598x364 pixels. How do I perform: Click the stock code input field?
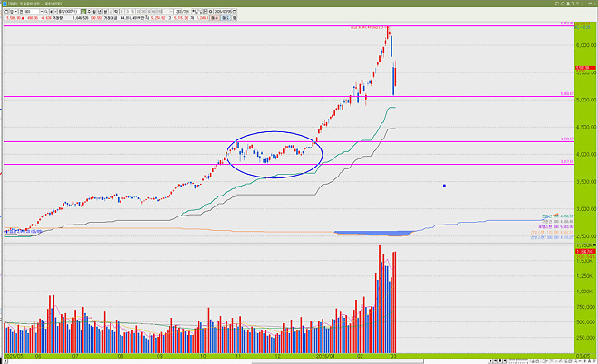[x=32, y=12]
